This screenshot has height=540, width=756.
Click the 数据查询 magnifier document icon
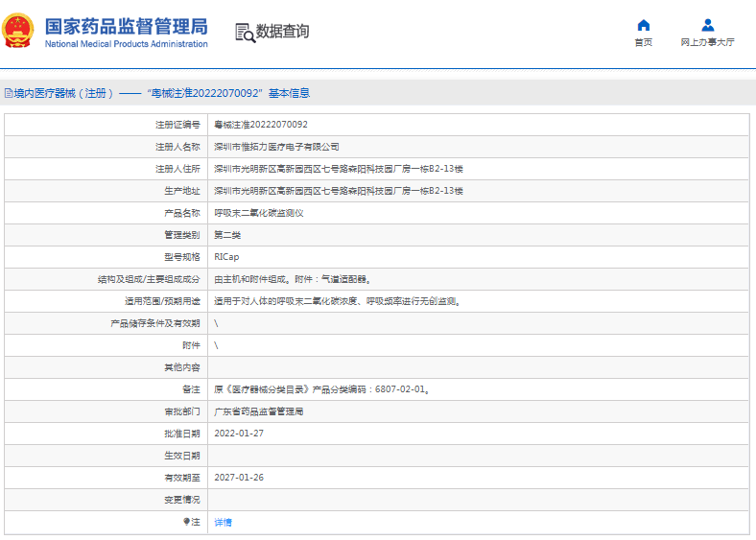coord(246,32)
